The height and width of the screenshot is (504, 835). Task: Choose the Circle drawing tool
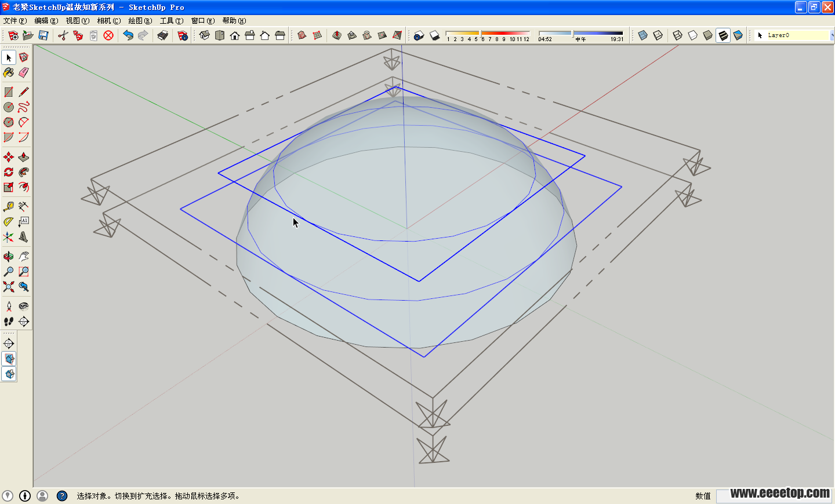[9, 107]
